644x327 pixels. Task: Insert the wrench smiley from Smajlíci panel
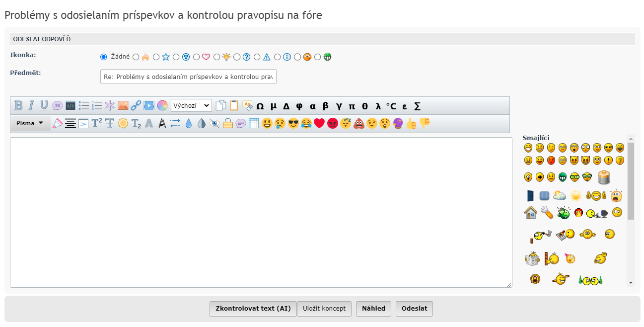pyautogui.click(x=547, y=213)
